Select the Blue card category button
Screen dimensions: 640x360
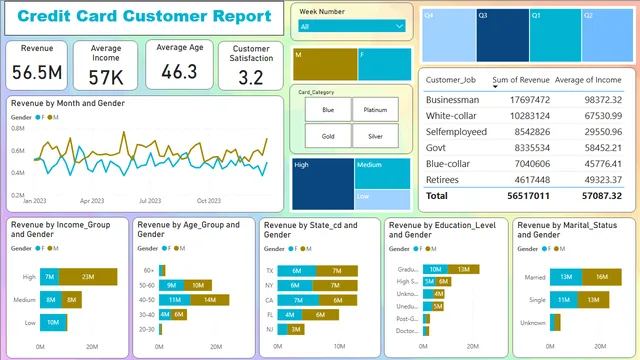coord(328,109)
